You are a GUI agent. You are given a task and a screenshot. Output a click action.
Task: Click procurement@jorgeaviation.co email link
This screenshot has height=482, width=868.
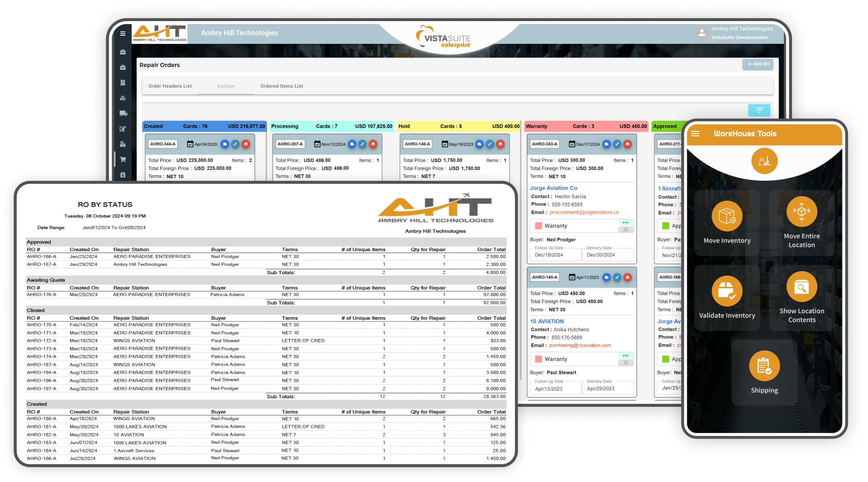click(584, 212)
